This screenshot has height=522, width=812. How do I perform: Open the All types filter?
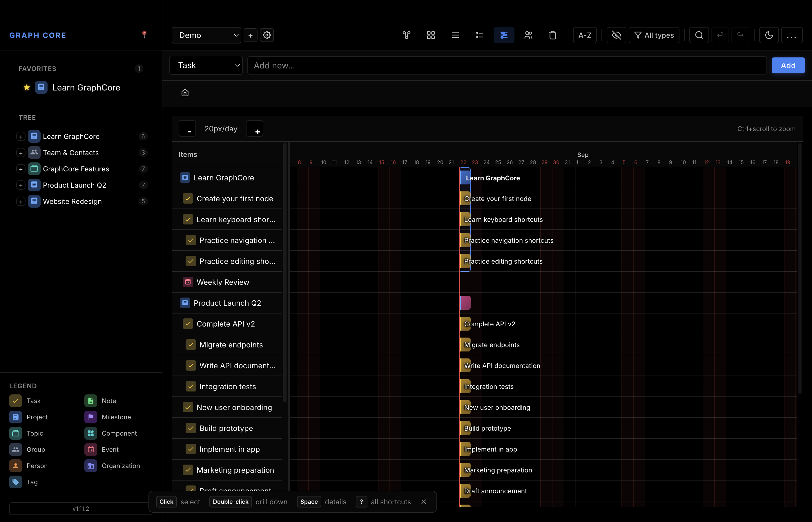(x=654, y=35)
